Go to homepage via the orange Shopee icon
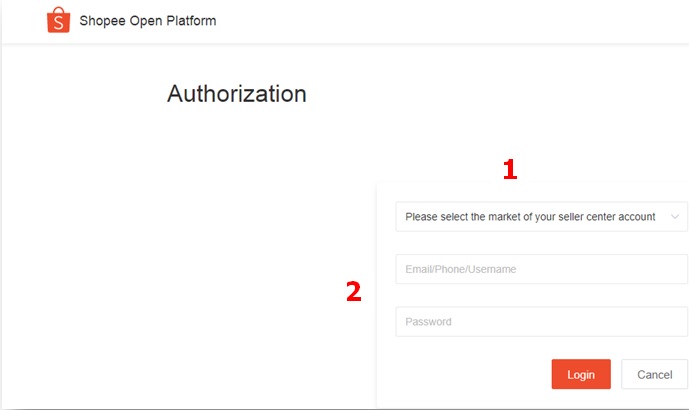 58,20
